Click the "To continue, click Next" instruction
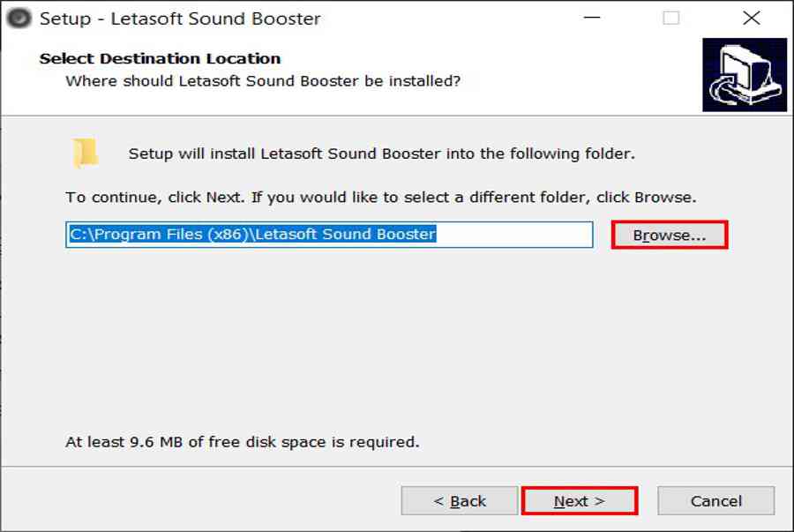This screenshot has height=532, width=794. coord(380,197)
